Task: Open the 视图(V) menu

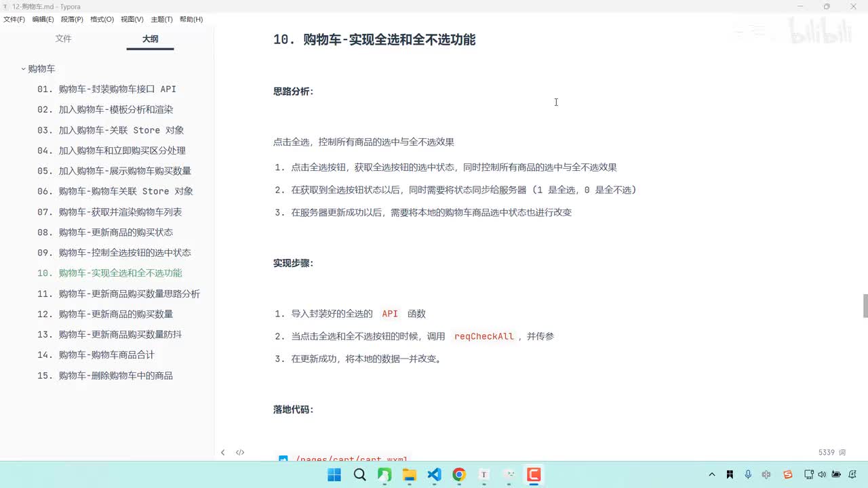Action: tap(132, 20)
